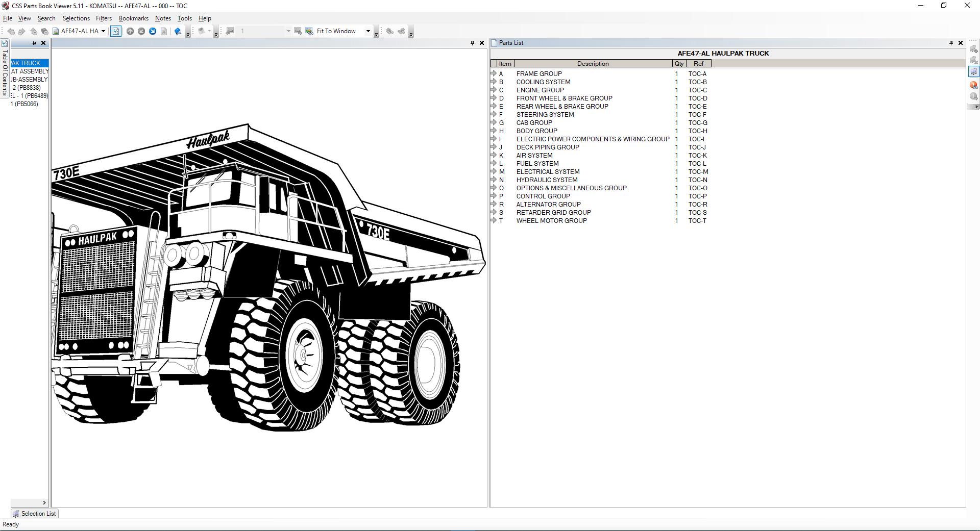Toggle the image selection mode button
980x531 pixels.
(x=115, y=31)
